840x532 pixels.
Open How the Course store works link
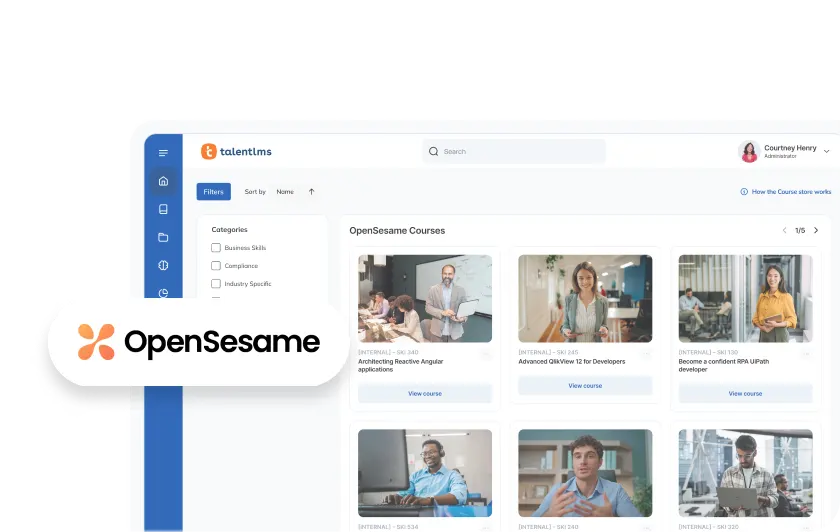coord(786,192)
